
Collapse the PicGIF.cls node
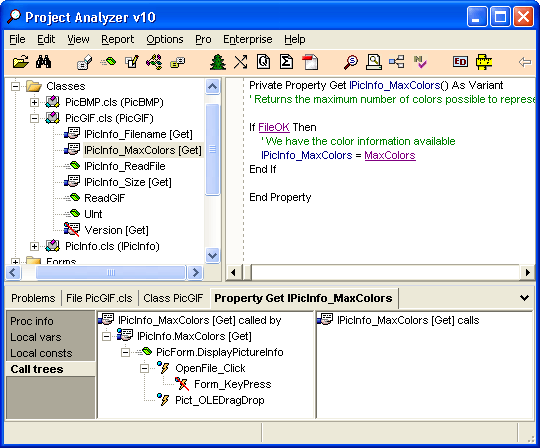point(34,118)
